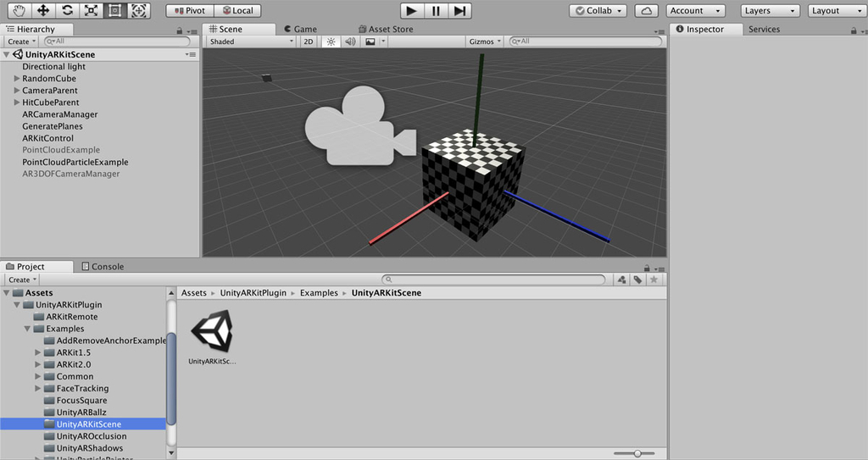The image size is (868, 460).
Task: Click the Scene view search field
Action: 586,42
